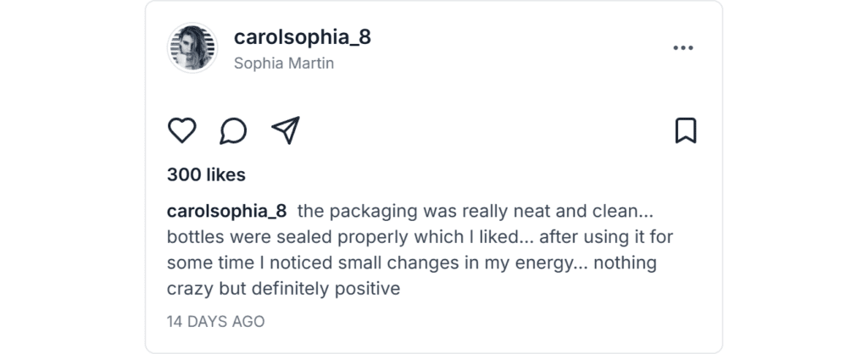
Task: Open comments via the speech bubble icon
Action: [233, 130]
